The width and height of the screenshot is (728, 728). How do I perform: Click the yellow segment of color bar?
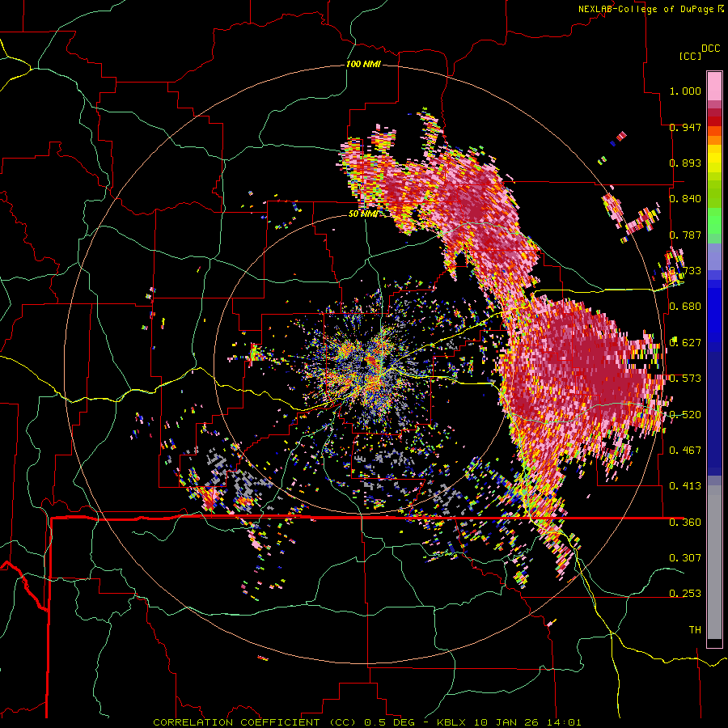[x=714, y=159]
